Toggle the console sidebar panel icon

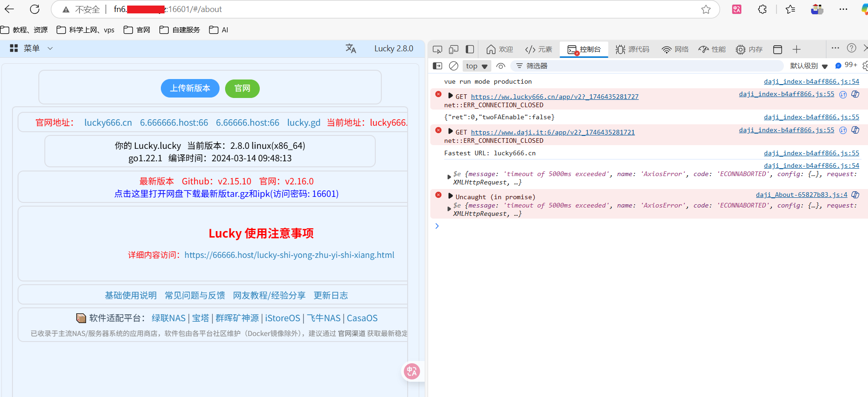(x=437, y=66)
